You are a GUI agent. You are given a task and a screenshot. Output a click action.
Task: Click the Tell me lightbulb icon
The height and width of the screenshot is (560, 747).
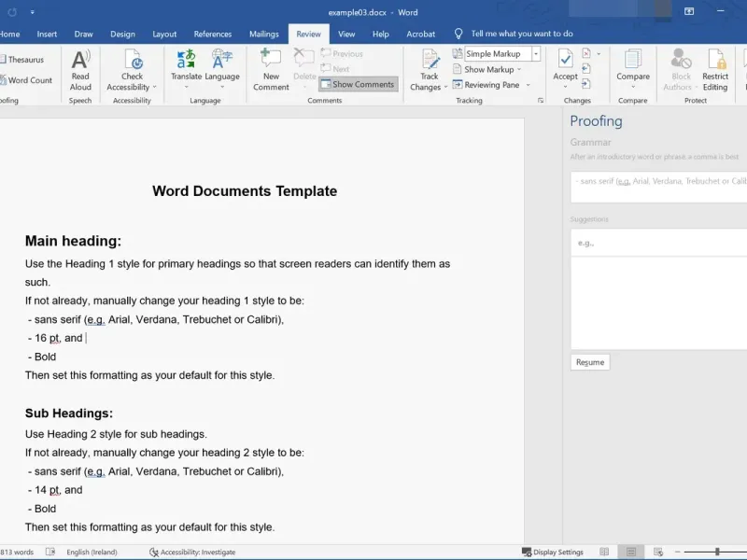[458, 34]
